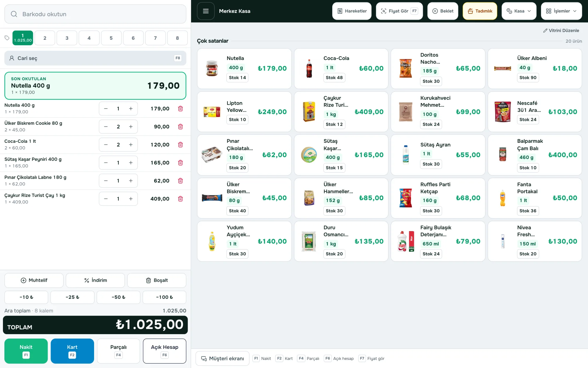588x368 pixels.
Task: Click the Fairy Bulaşık Deterjanı image
Action: point(406,241)
